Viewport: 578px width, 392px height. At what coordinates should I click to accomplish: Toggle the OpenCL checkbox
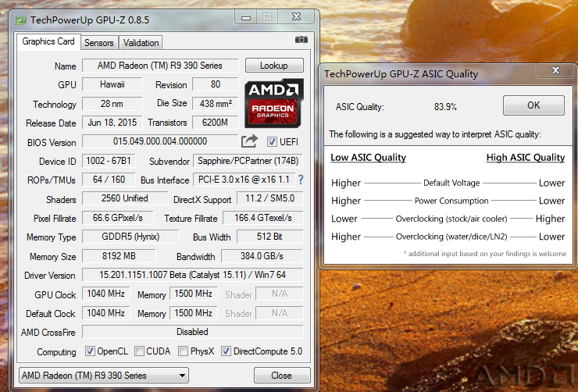(x=90, y=351)
